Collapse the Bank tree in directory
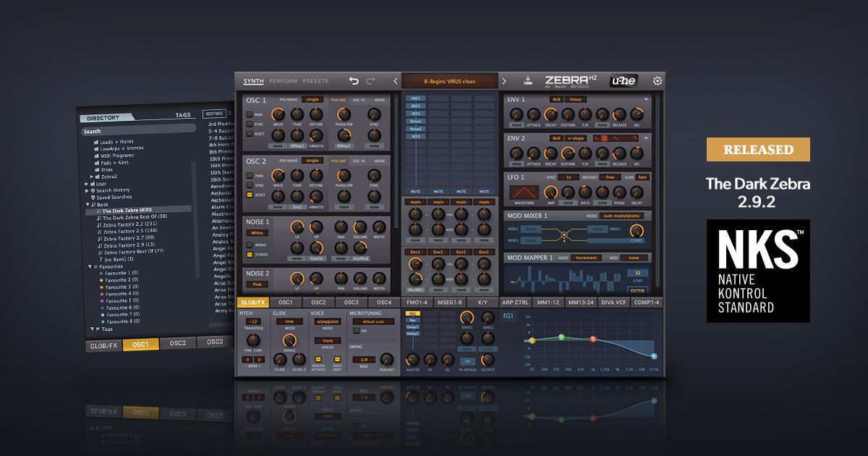 point(88,204)
